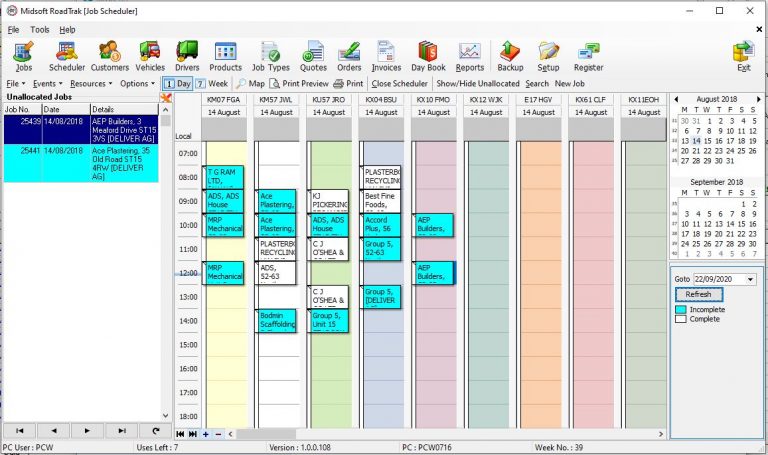Open the scheduler File dropdown
This screenshot has height=455, width=768.
[x=16, y=84]
